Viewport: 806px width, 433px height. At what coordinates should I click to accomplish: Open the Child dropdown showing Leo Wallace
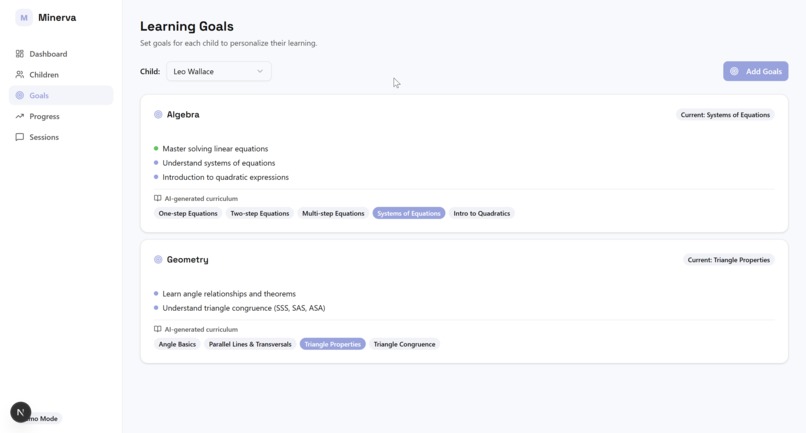coord(218,71)
